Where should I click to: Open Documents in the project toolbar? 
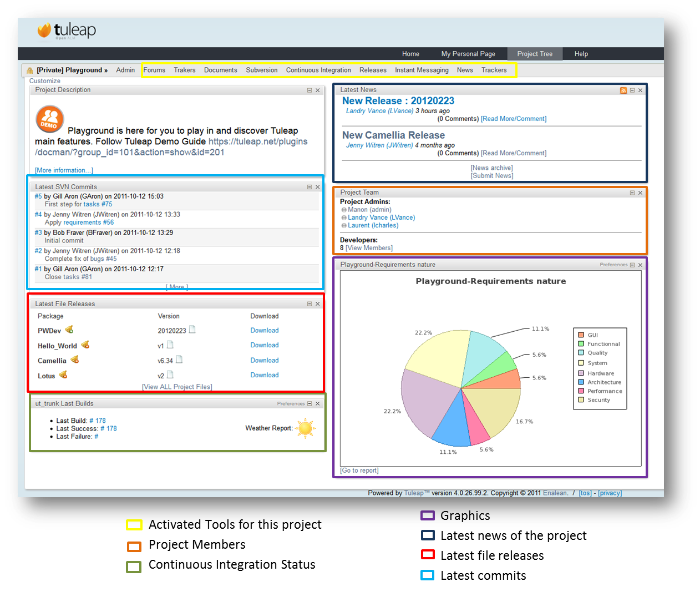tap(220, 70)
